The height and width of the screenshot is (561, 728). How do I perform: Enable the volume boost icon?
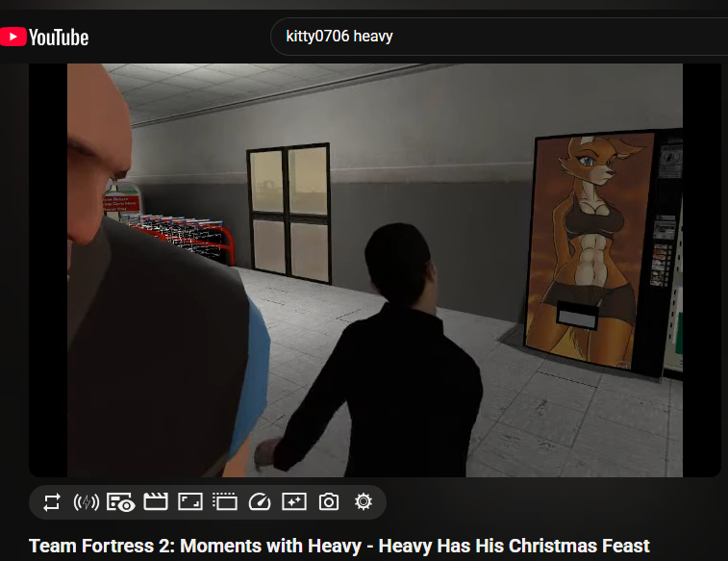click(87, 502)
